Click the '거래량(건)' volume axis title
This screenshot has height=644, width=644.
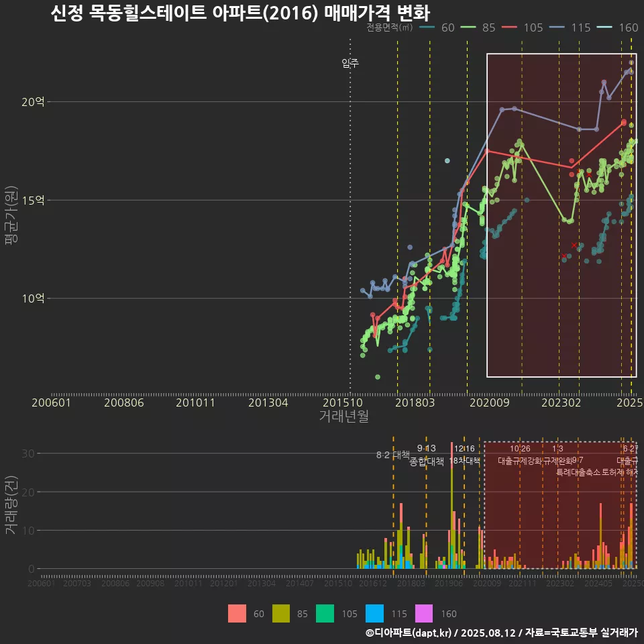click(11, 504)
